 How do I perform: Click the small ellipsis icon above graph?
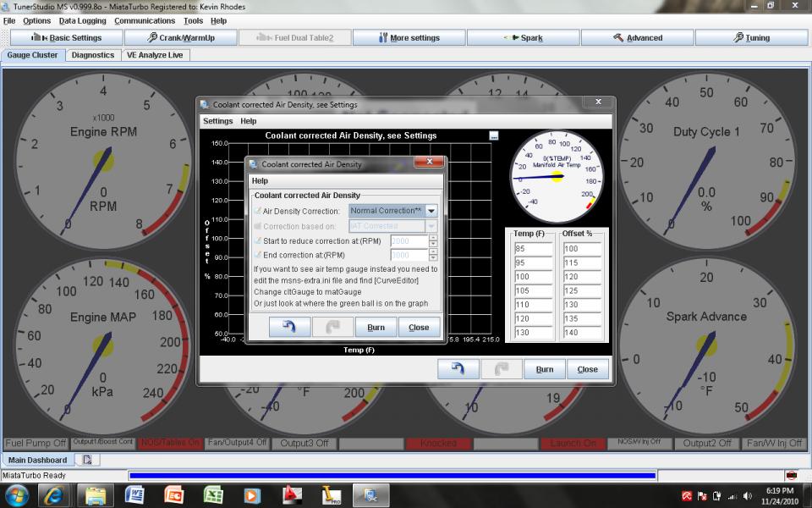(494, 135)
